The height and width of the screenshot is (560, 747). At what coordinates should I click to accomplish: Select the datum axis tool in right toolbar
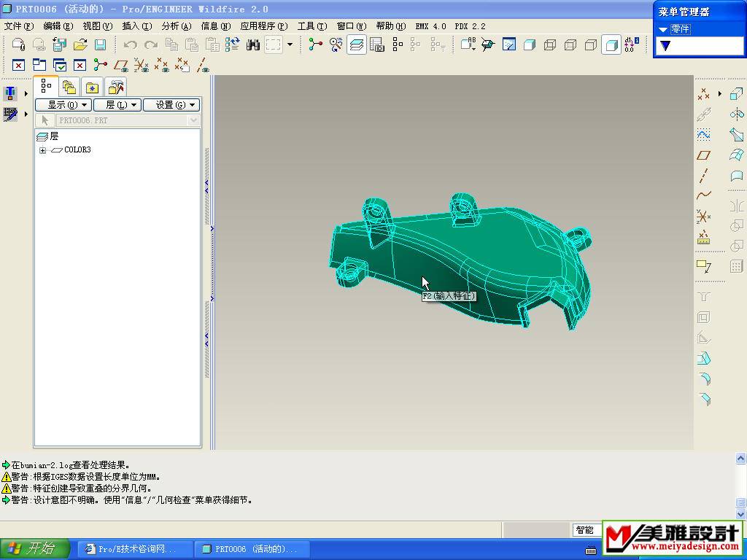click(x=703, y=176)
